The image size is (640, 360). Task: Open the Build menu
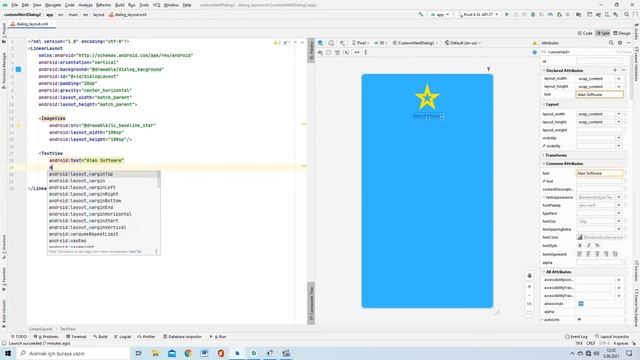pos(120,5)
